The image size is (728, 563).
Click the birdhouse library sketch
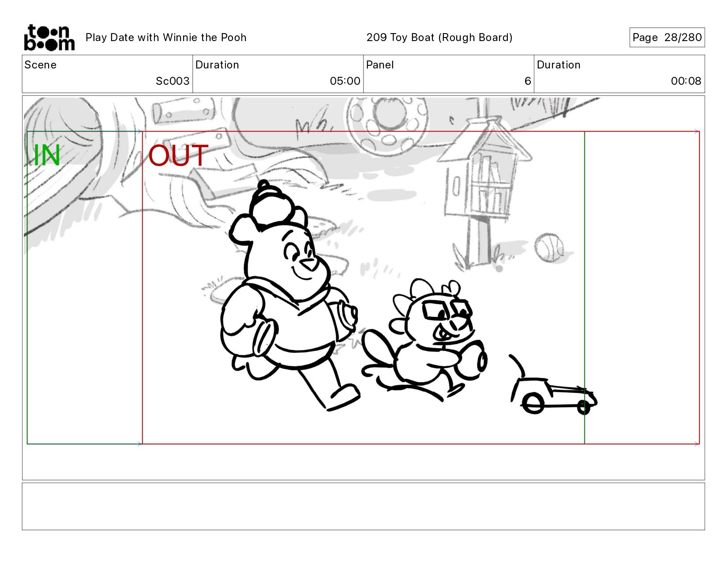click(485, 192)
